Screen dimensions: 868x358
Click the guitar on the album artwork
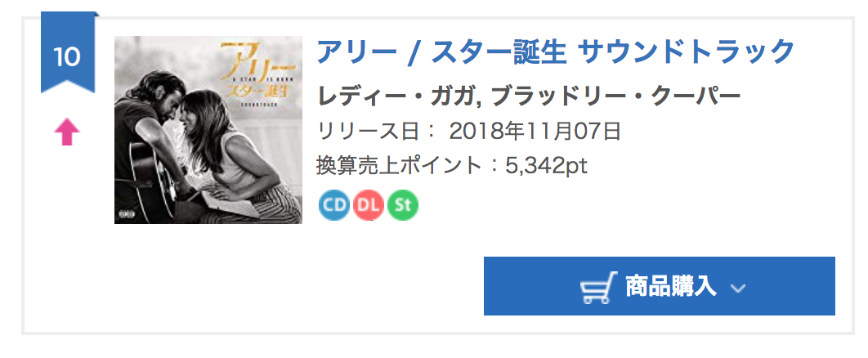click(150, 181)
